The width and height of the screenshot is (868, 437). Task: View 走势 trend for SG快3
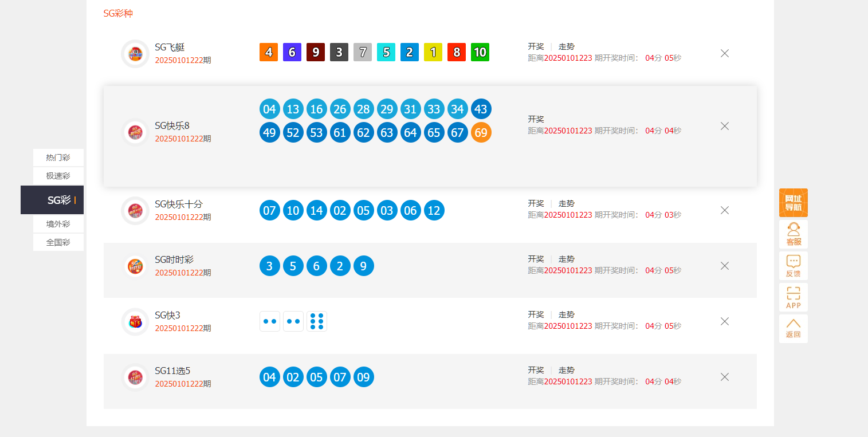coord(566,314)
